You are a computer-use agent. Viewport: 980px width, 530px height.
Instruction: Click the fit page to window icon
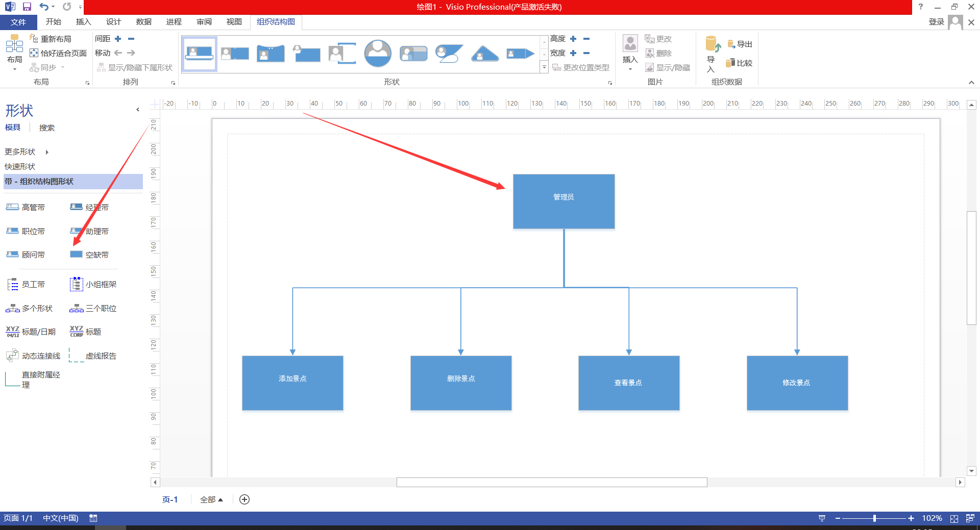954,518
